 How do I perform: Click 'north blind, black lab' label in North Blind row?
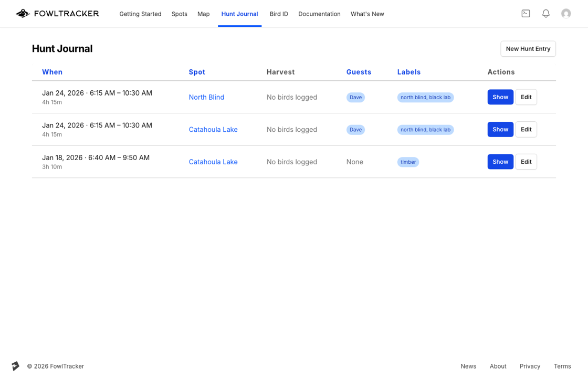pyautogui.click(x=425, y=97)
